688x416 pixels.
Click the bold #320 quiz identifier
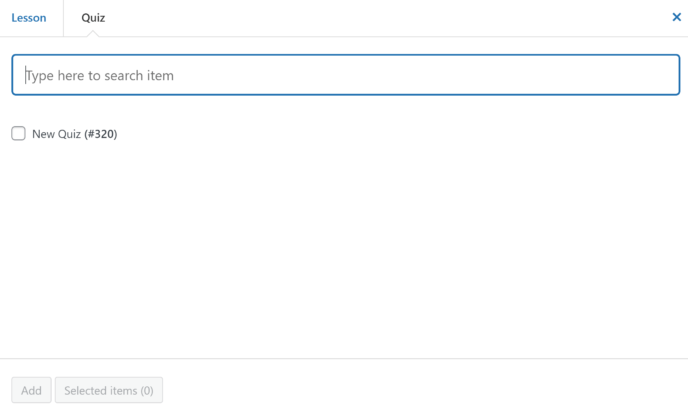pyautogui.click(x=100, y=134)
